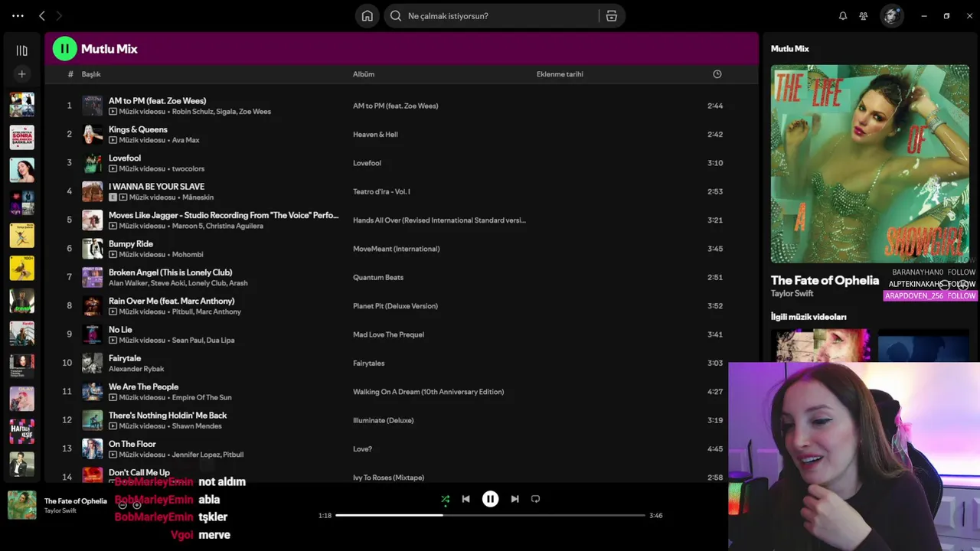The image size is (980, 551).
Task: Open album Mad Love The Prequel
Action: [x=388, y=334]
